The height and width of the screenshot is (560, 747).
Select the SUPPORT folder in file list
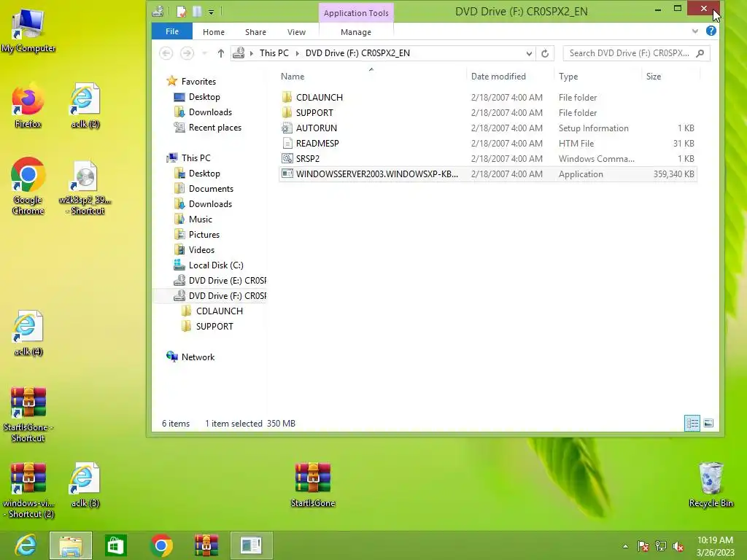[x=488, y=112]
